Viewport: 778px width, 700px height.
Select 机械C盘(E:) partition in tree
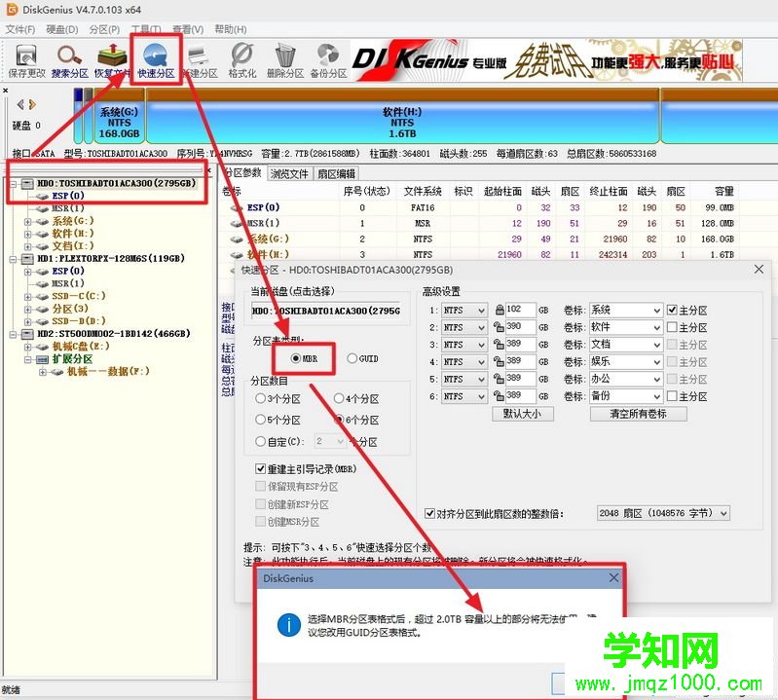tap(81, 347)
